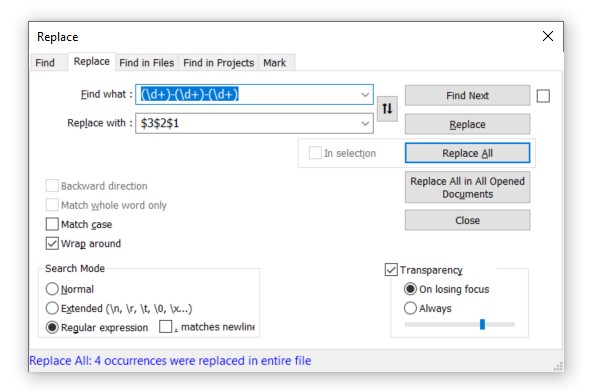Click the Replace button

467,124
